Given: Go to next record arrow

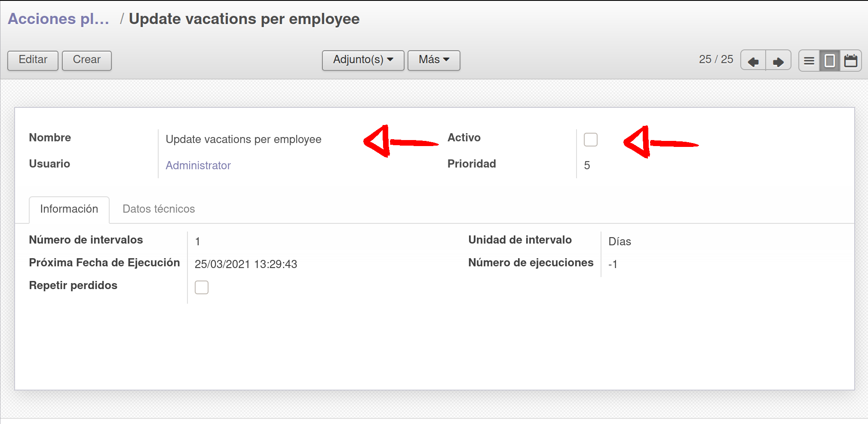Looking at the screenshot, I should pyautogui.click(x=778, y=61).
